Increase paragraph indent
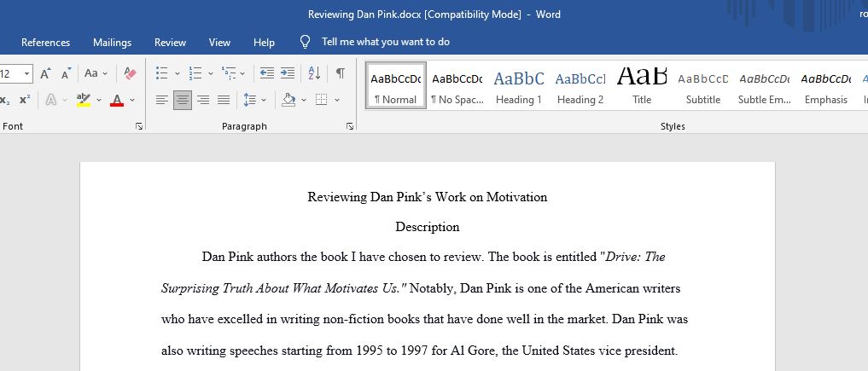This screenshot has width=868, height=371. click(x=288, y=73)
